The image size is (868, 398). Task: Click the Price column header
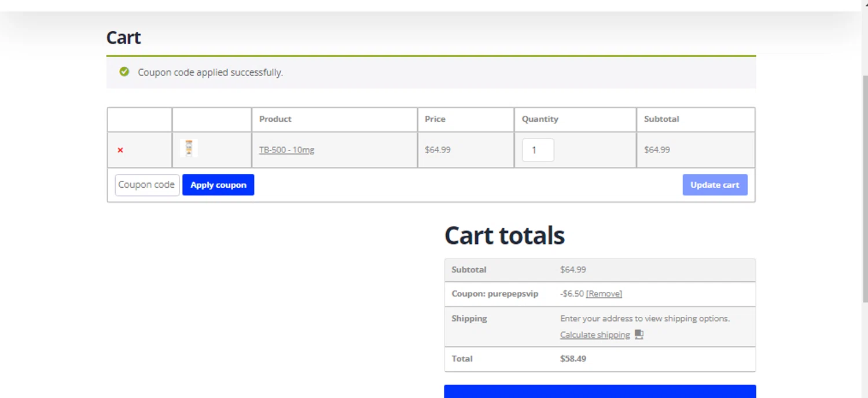pos(466,119)
